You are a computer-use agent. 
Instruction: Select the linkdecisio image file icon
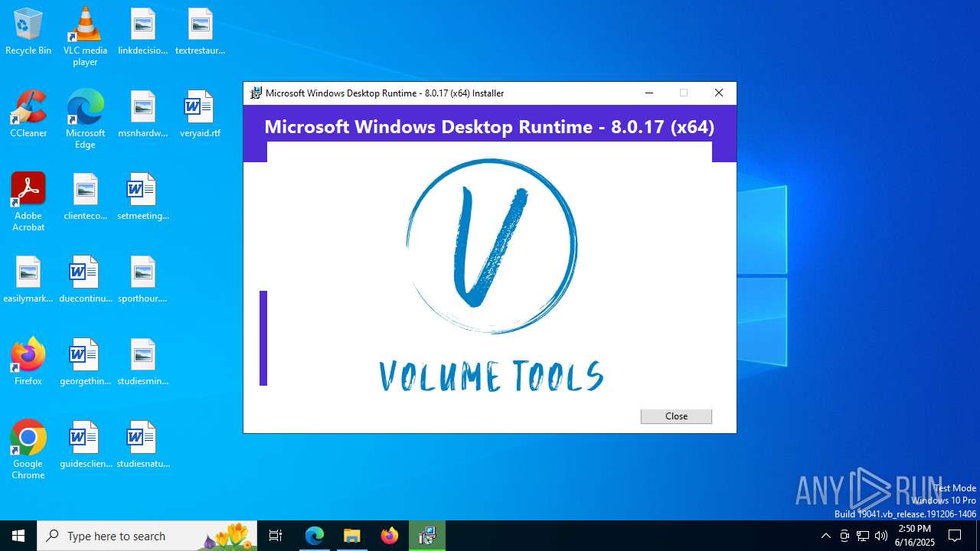[x=142, y=31]
